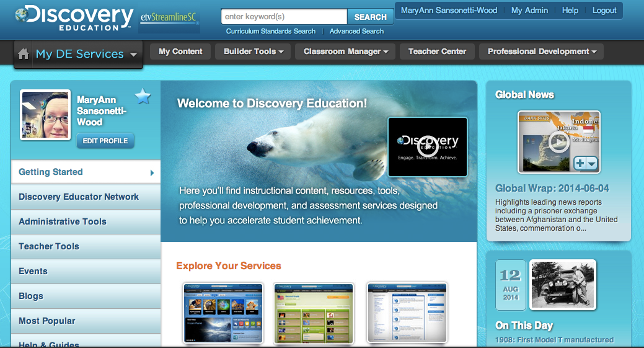This screenshot has height=348, width=644.
Task: Open MaryAnn's profile photo
Action: click(45, 115)
